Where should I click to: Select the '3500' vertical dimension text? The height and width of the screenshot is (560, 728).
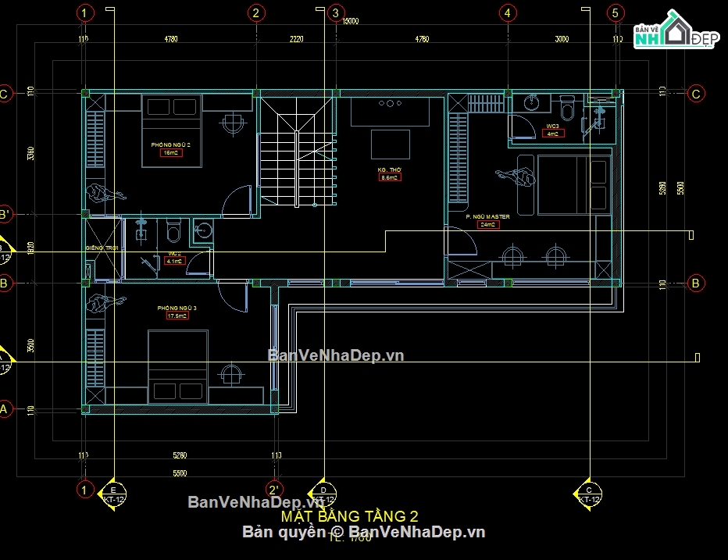(30, 345)
